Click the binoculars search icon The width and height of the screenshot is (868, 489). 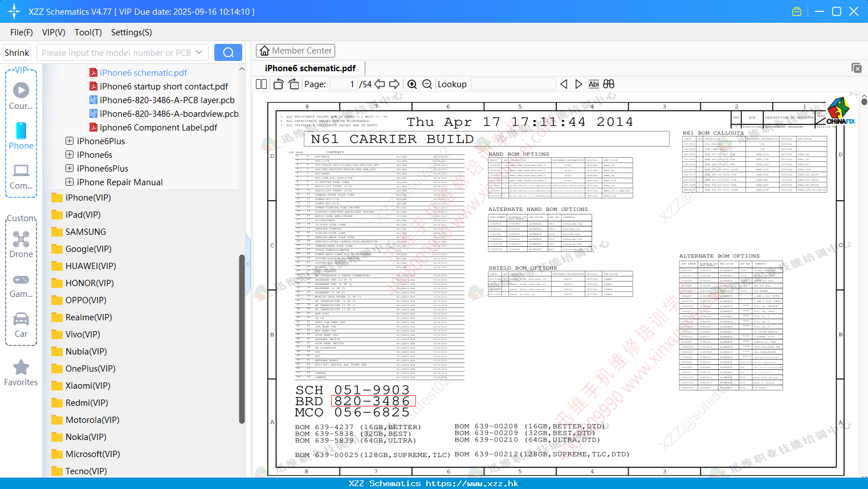point(609,84)
